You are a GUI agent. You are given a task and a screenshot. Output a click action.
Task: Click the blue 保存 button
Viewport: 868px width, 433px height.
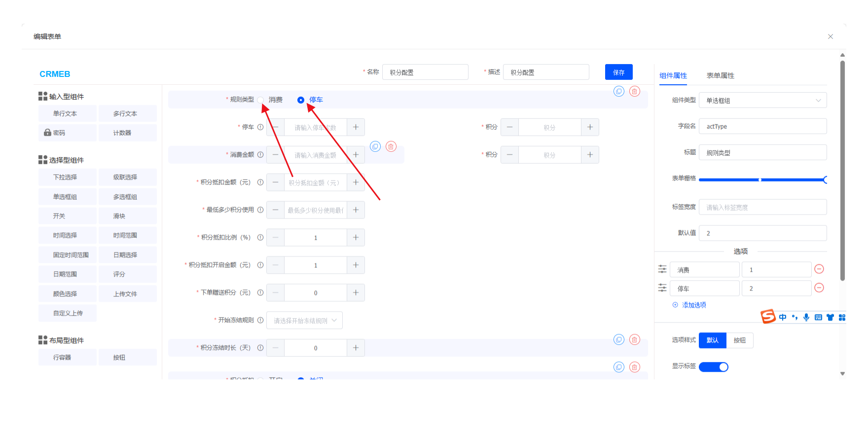coord(619,72)
